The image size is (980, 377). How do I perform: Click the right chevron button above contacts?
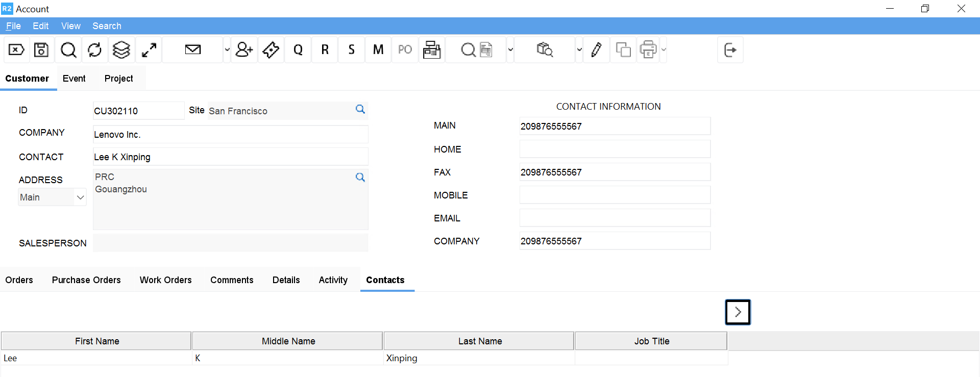point(738,312)
